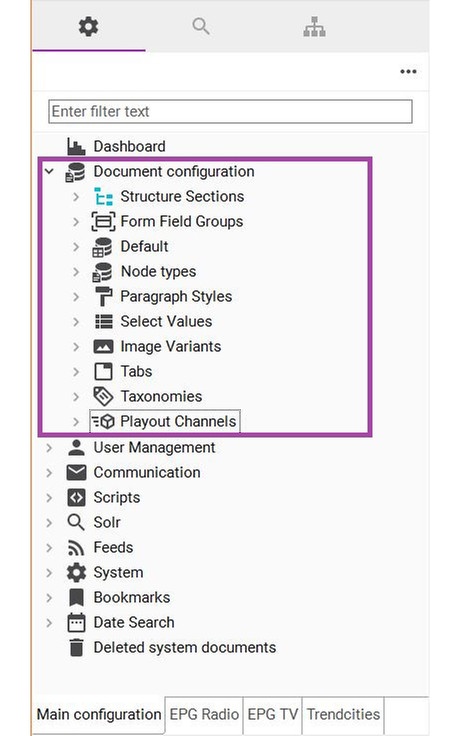Expand the System tree node
460x736 pixels.
(49, 573)
